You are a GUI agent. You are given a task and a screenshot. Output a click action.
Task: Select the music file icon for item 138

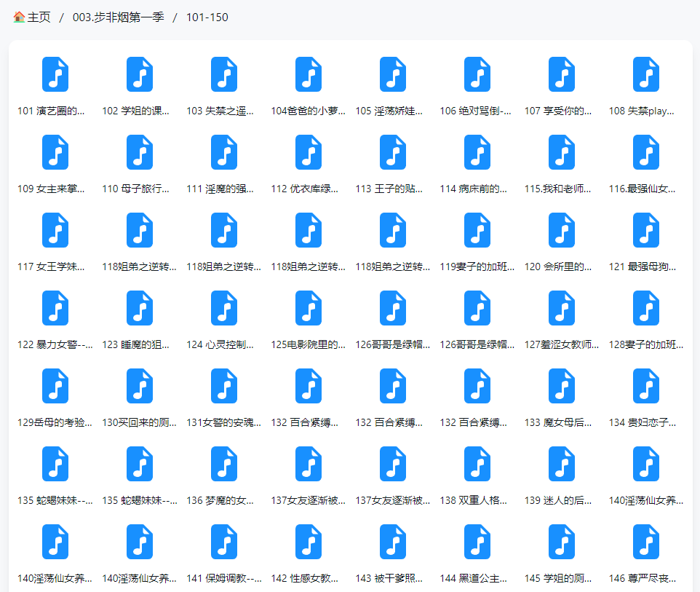tap(477, 464)
